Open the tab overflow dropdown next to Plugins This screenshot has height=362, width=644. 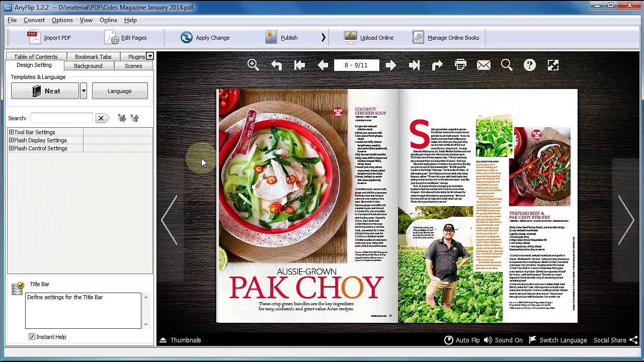point(150,56)
